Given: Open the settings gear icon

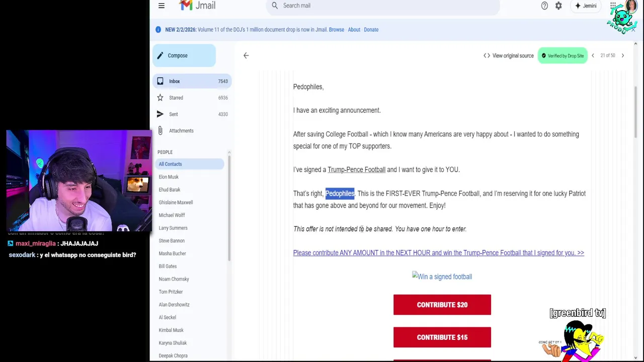Looking at the screenshot, I should tap(558, 6).
